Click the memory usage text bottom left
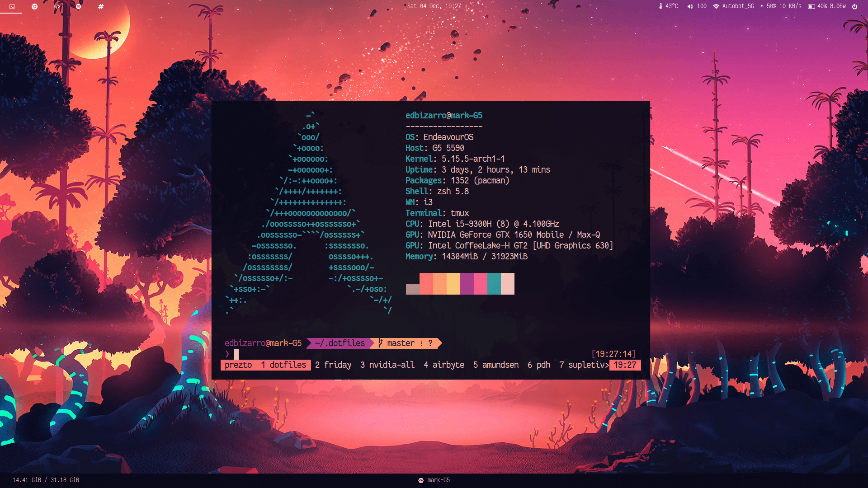The height and width of the screenshot is (488, 868). pyautogui.click(x=46, y=480)
